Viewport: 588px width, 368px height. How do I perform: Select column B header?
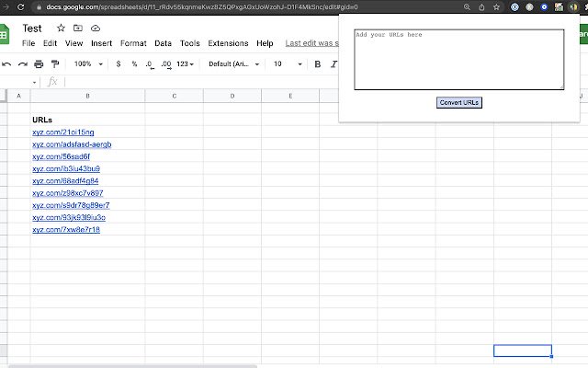point(87,96)
